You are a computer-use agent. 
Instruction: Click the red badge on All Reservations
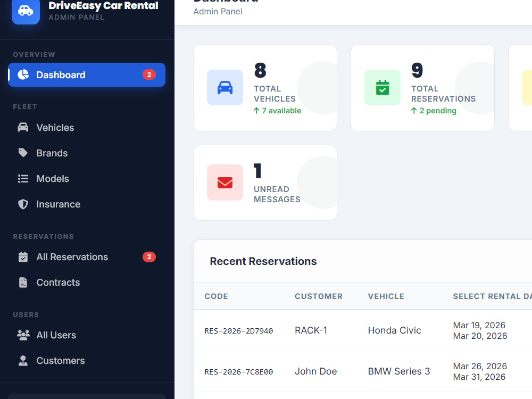[149, 257]
